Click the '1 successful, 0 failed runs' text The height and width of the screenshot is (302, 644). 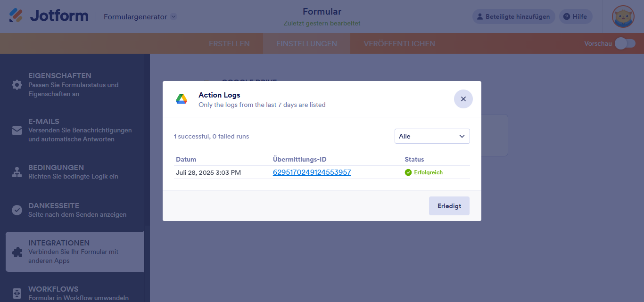211,136
